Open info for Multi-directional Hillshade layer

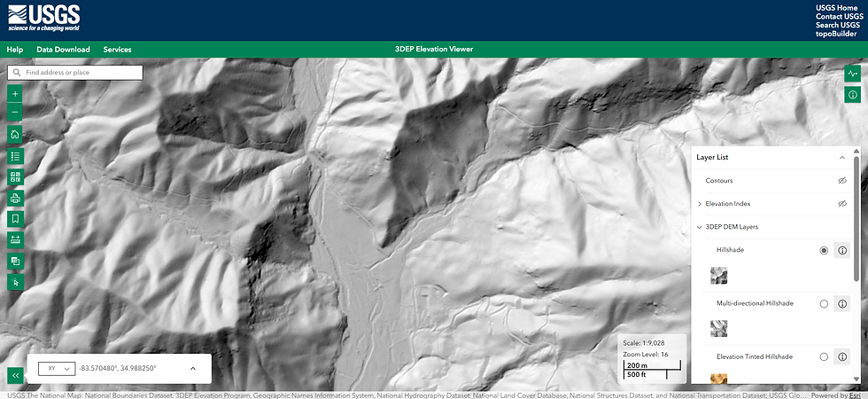point(842,303)
